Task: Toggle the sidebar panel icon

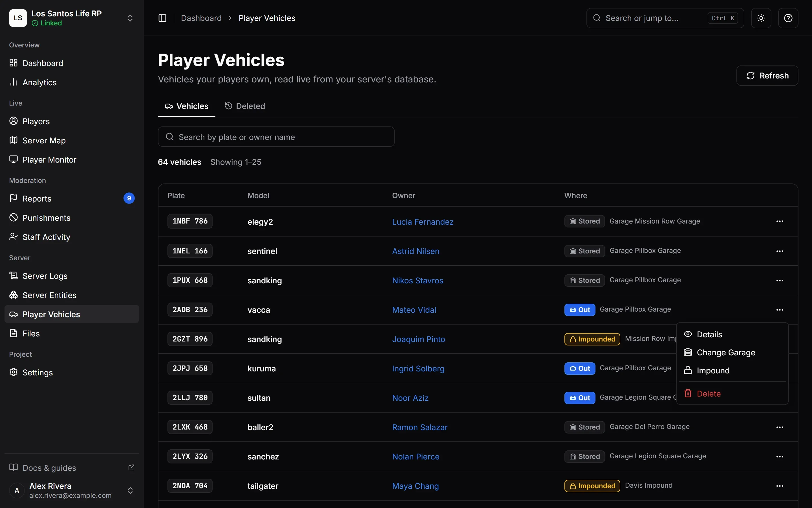Action: [x=162, y=18]
